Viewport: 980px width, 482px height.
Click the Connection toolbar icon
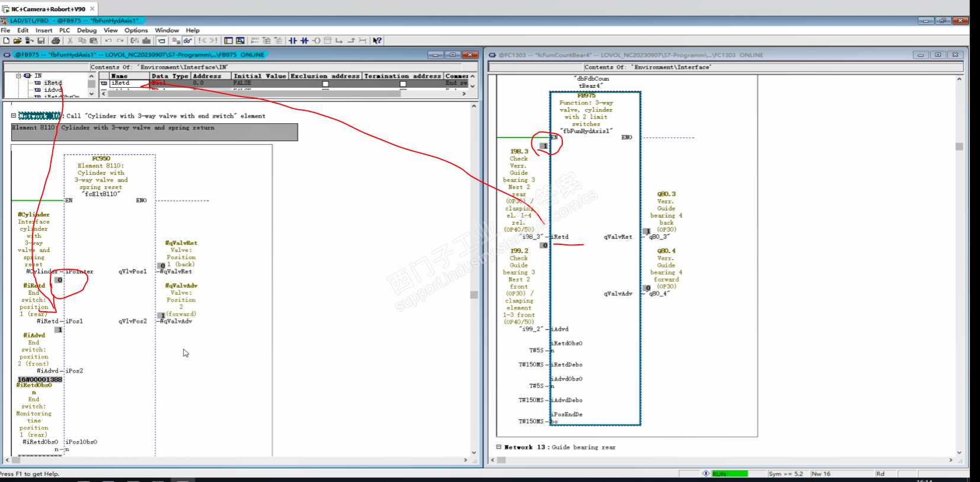tap(363, 41)
